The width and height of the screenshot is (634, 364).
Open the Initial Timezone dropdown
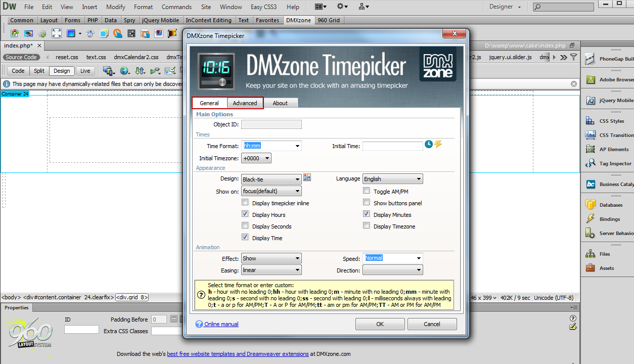pyautogui.click(x=256, y=158)
